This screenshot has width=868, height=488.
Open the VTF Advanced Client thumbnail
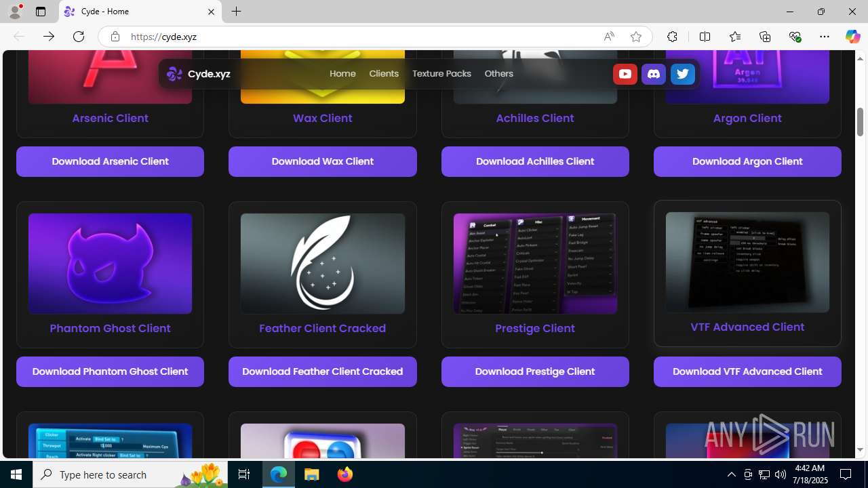(747, 262)
